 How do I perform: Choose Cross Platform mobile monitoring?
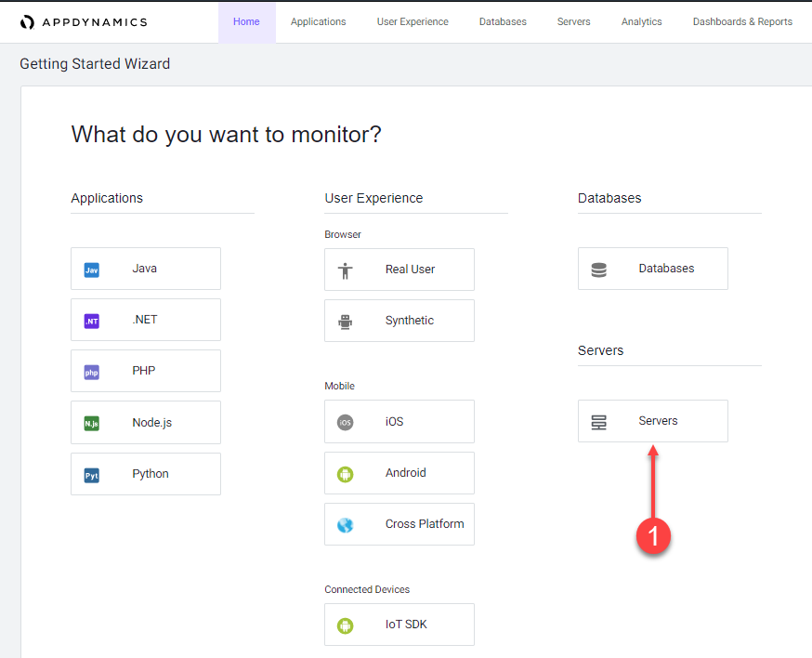point(399,524)
